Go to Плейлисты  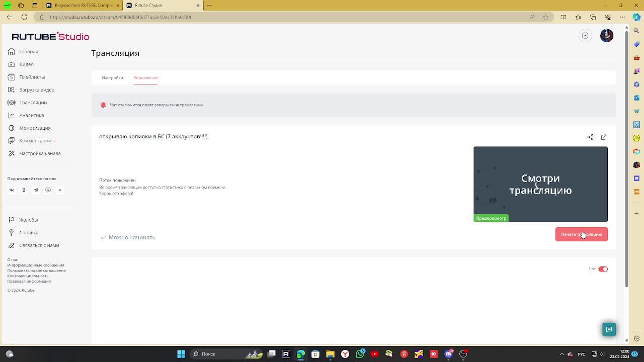point(26,77)
